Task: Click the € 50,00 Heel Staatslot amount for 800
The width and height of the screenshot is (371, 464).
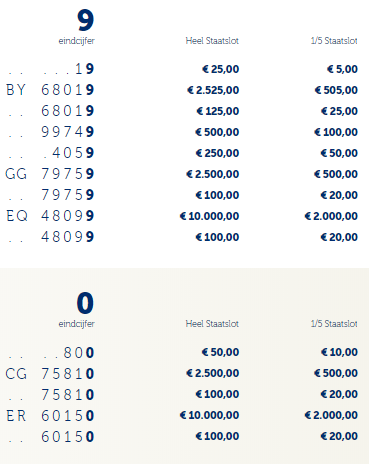Action: 220,352
